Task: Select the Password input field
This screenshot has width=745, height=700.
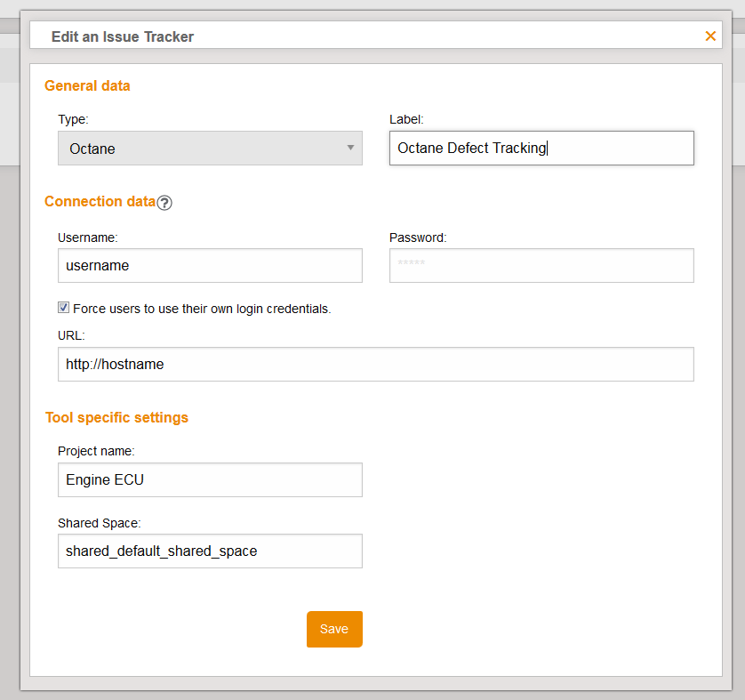Action: [x=541, y=266]
